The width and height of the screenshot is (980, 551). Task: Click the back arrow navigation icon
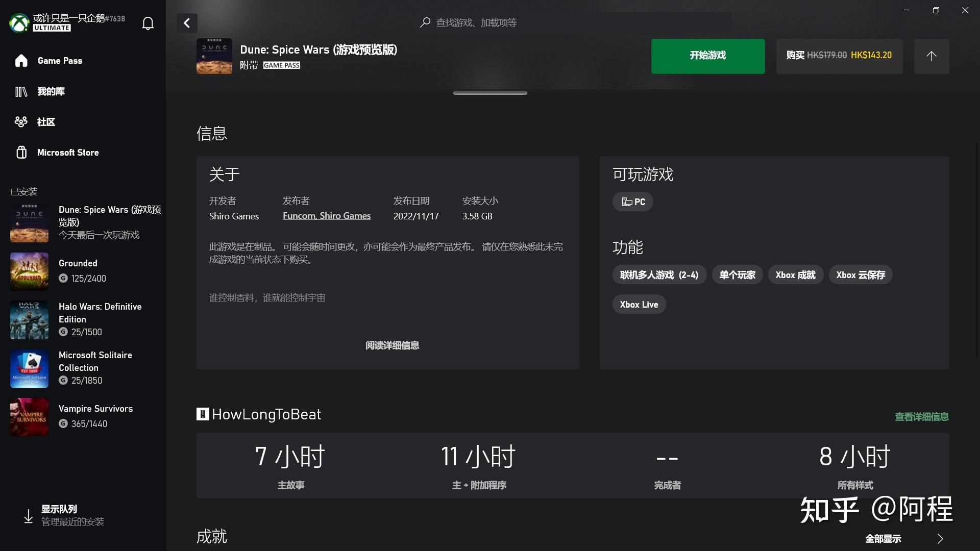point(187,23)
